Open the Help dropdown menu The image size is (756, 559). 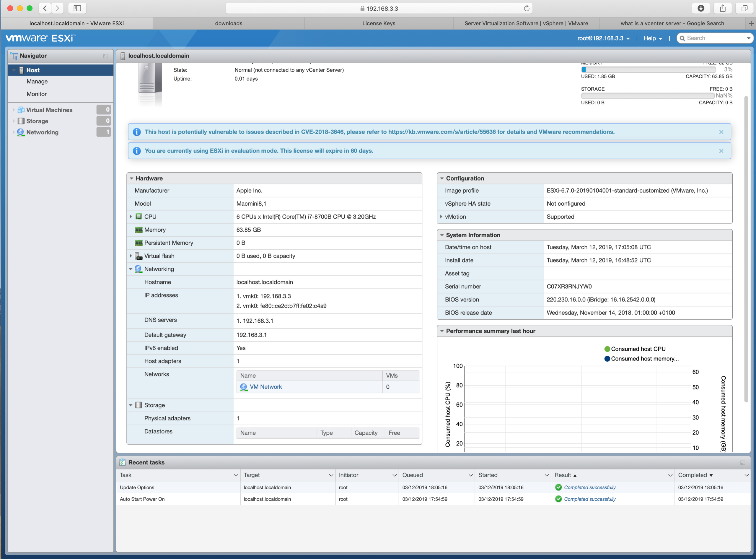[653, 38]
